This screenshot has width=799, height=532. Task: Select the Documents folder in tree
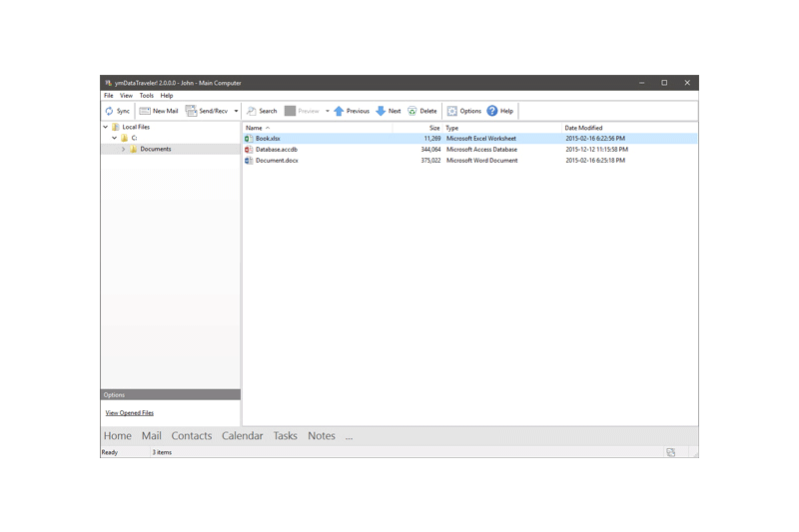156,149
